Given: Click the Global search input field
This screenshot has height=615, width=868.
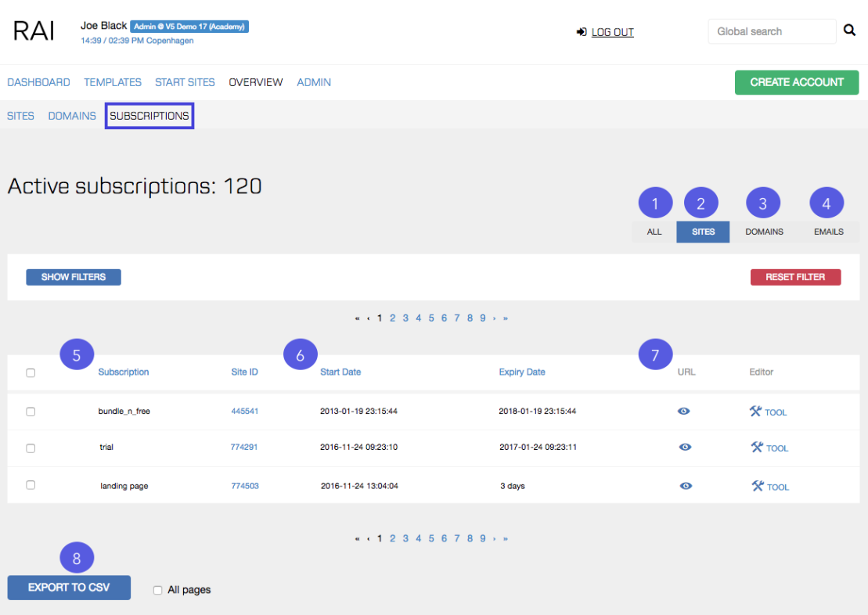Looking at the screenshot, I should click(772, 31).
